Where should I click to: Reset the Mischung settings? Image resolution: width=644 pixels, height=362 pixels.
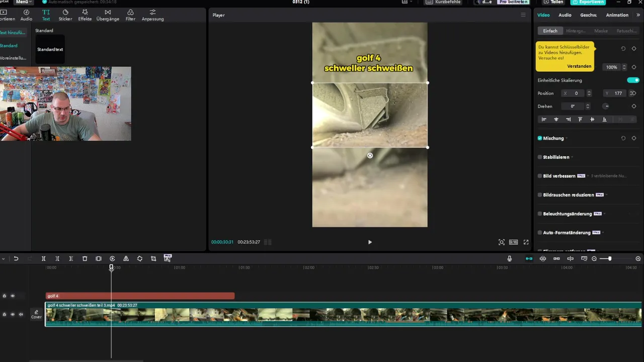pyautogui.click(x=623, y=138)
